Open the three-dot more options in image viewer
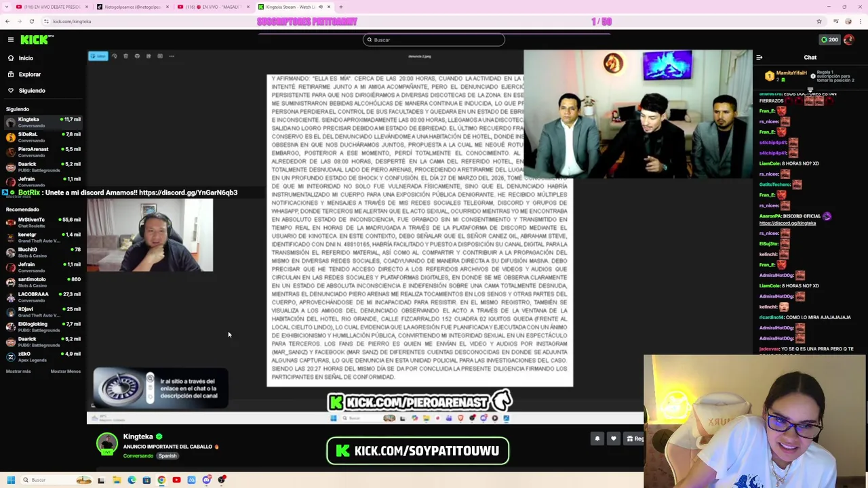868x488 pixels. pyautogui.click(x=172, y=56)
